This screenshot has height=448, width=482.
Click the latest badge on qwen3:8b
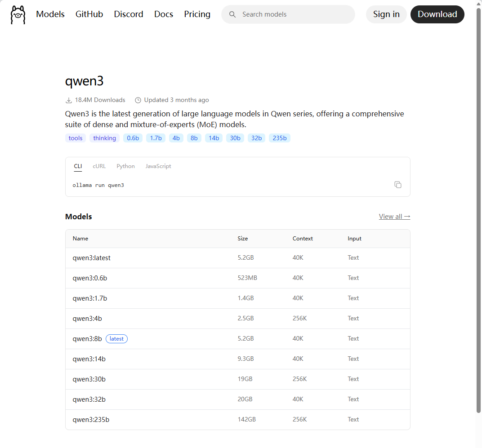pos(116,339)
